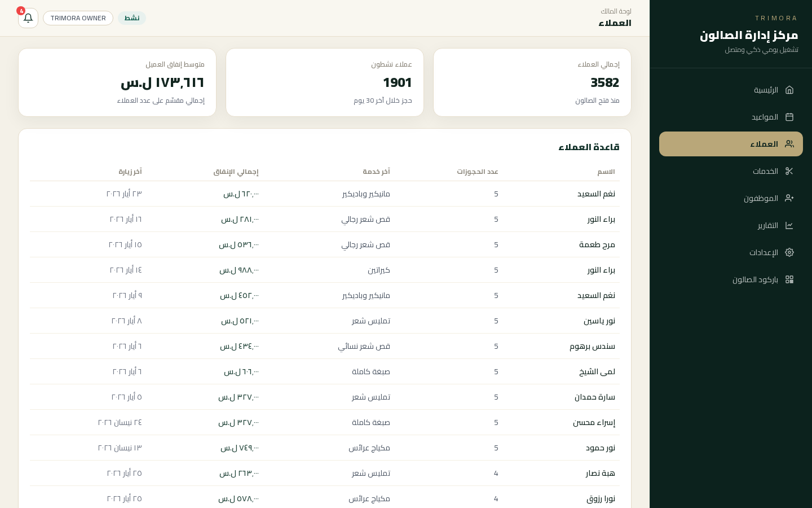Click the add-user icon beside الموظفون

coord(789,198)
